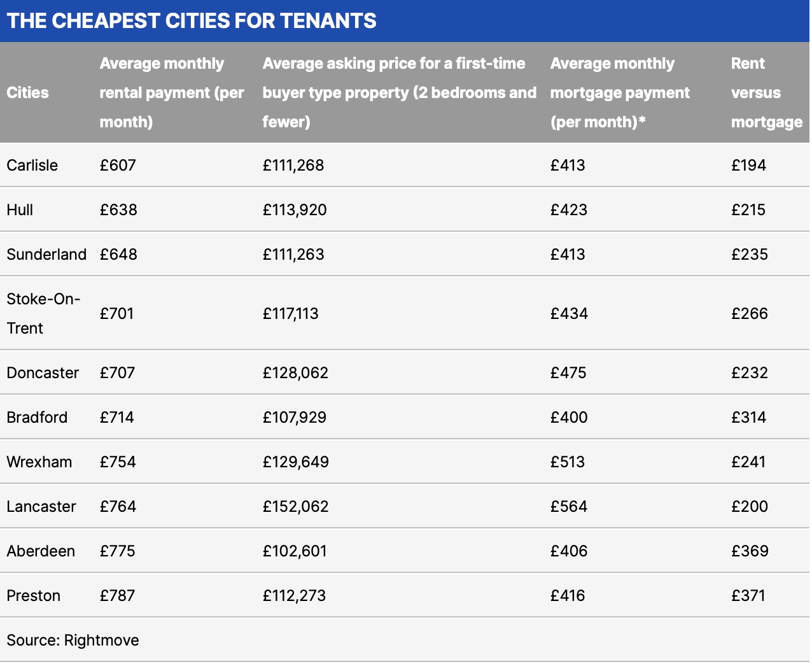The image size is (812, 671).
Task: Select the Average monthly rental payment header
Action: click(x=171, y=93)
